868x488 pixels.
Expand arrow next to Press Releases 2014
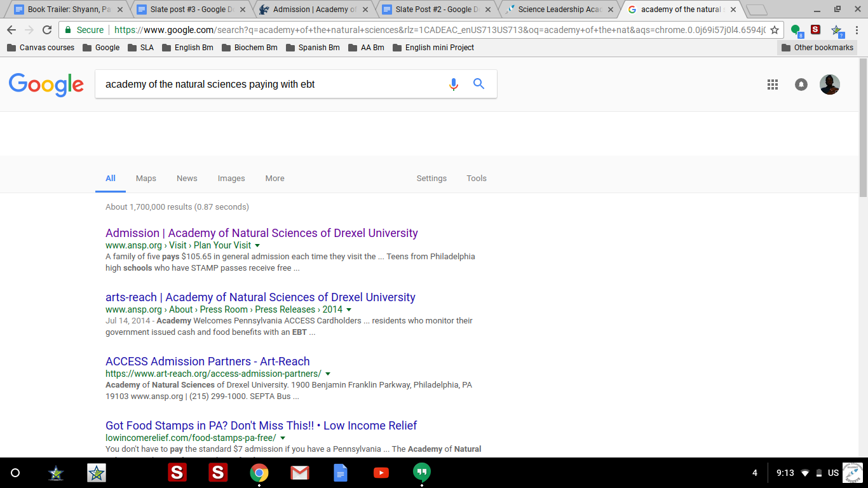pos(349,309)
